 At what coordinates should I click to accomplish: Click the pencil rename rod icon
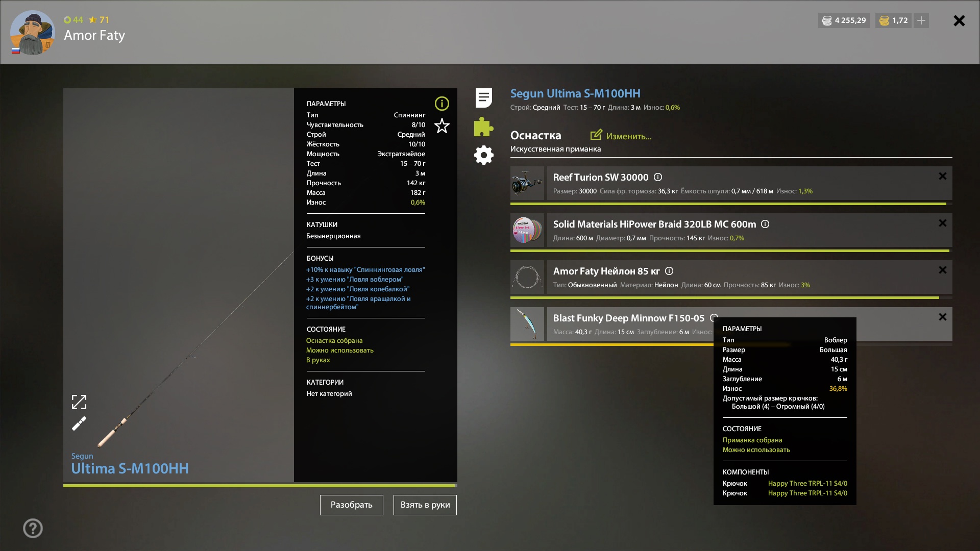pyautogui.click(x=79, y=423)
